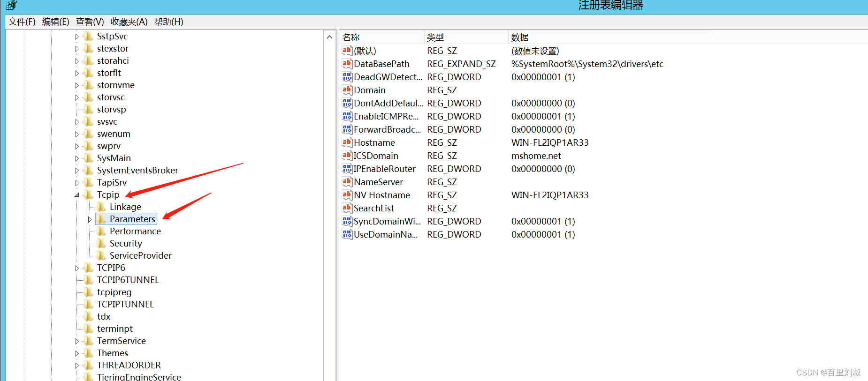Click the IPEnableRouter 0x00000000 (0) value

click(x=543, y=169)
